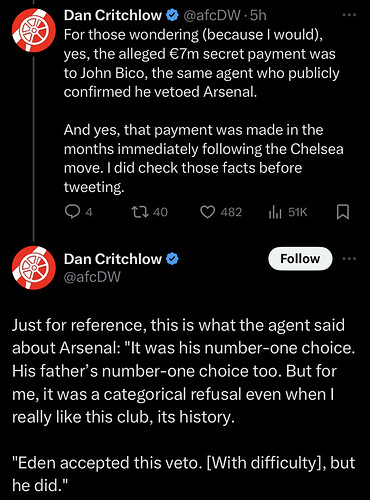Click the verified badge in first tweet header
The height and width of the screenshot is (500, 370).
[x=172, y=15]
